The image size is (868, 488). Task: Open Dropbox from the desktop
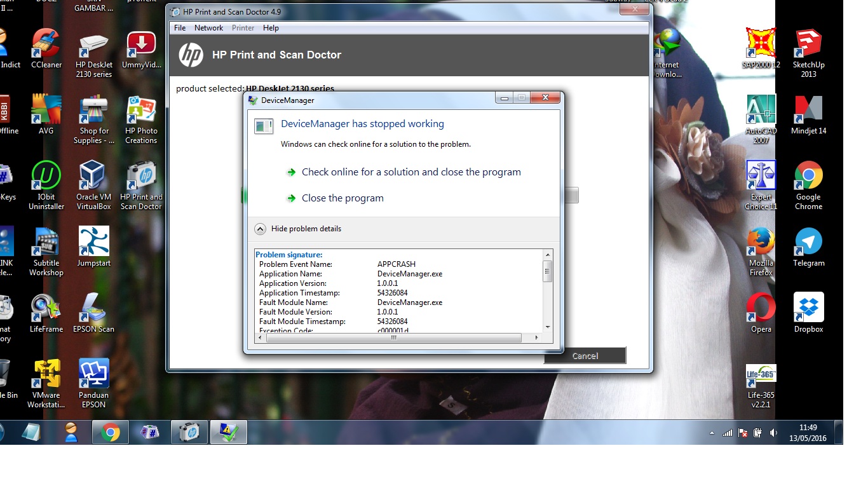click(x=808, y=308)
